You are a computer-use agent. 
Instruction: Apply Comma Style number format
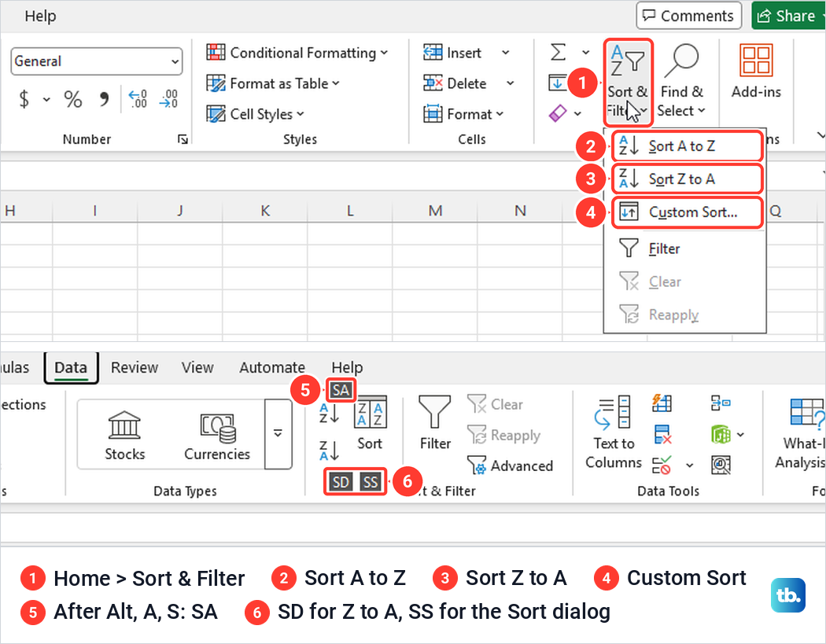pos(104,98)
